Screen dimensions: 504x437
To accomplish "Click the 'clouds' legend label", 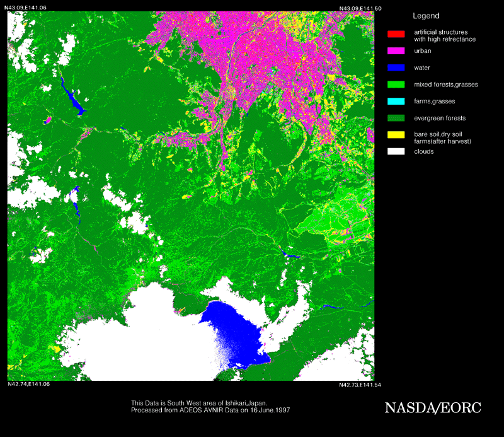I will [x=423, y=151].
